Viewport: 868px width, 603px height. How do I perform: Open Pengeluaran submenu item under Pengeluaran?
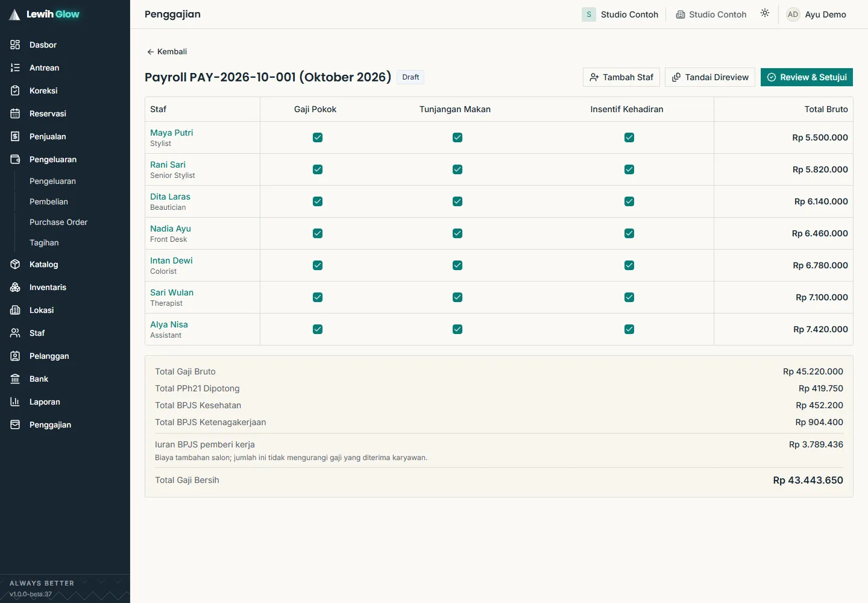[x=52, y=181]
